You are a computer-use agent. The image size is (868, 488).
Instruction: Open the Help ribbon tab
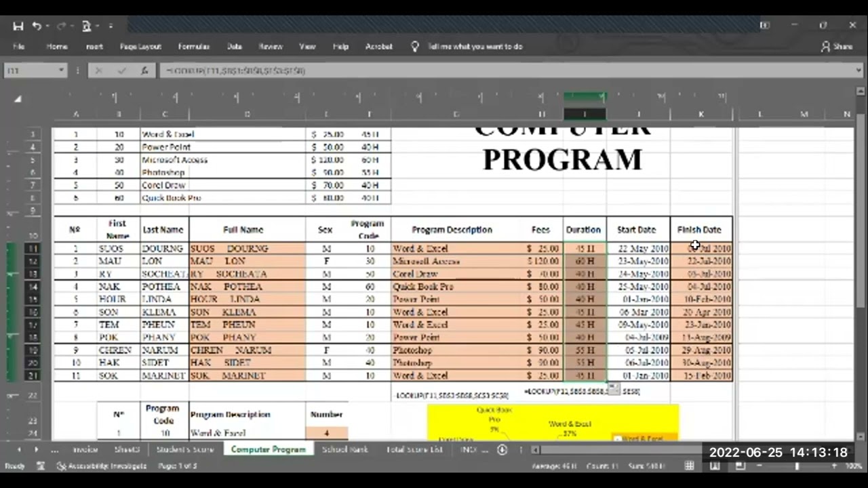pyautogui.click(x=340, y=47)
